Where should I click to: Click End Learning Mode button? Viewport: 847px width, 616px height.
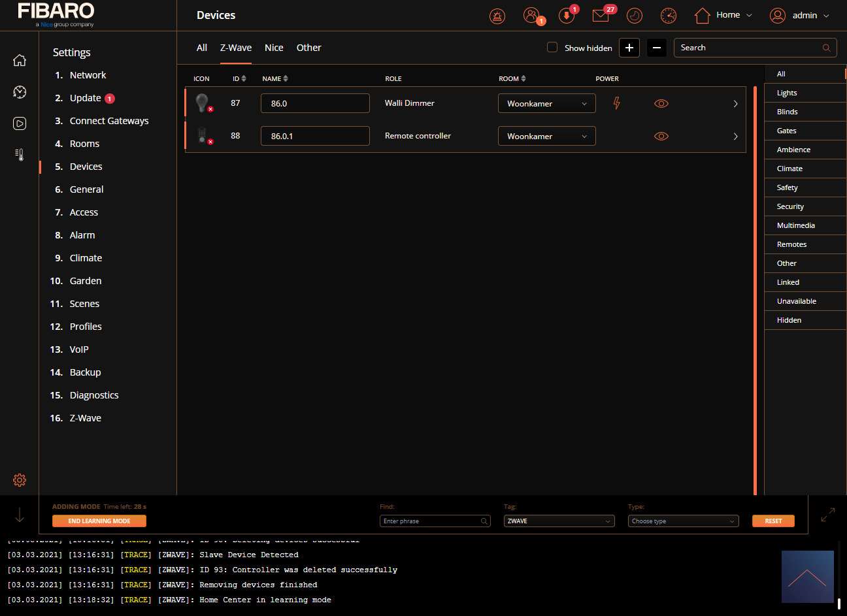[x=99, y=521]
